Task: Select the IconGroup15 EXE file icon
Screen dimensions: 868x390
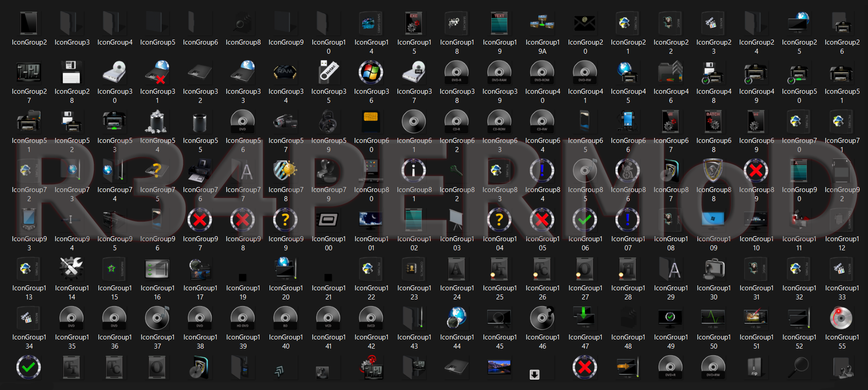Action: coord(414,23)
